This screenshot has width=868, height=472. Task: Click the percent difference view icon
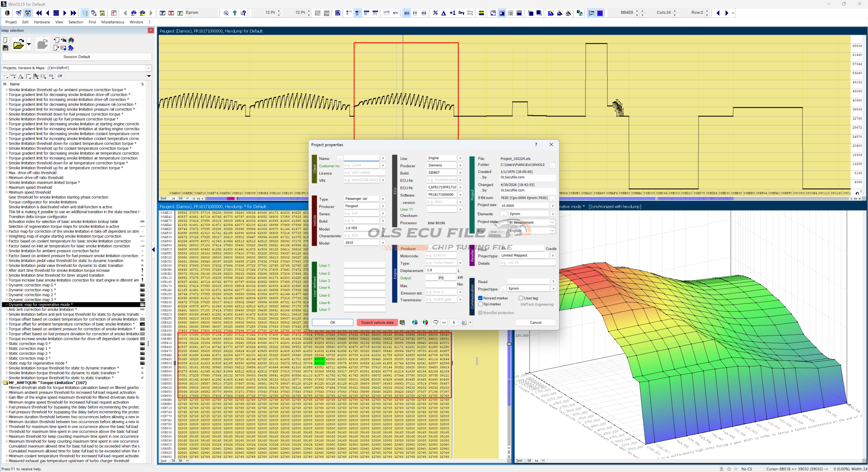pyautogui.click(x=435, y=13)
